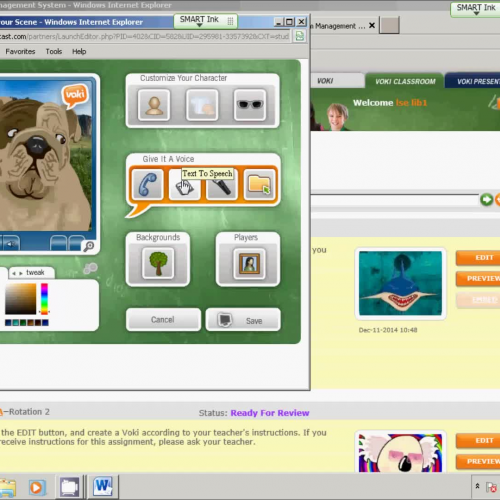
Task: Open Microsoft Word from the taskbar
Action: pyautogui.click(x=103, y=487)
